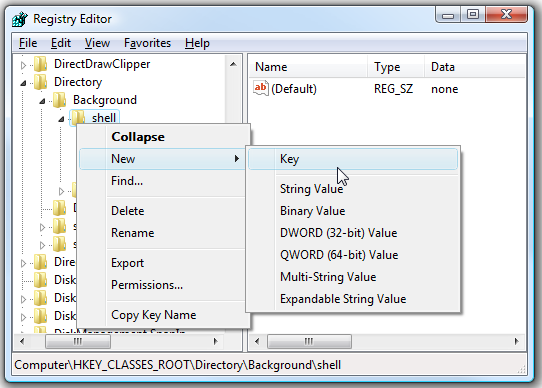Viewport: 542px width, 388px height.
Task: Select the Background tree key
Action: [x=105, y=100]
